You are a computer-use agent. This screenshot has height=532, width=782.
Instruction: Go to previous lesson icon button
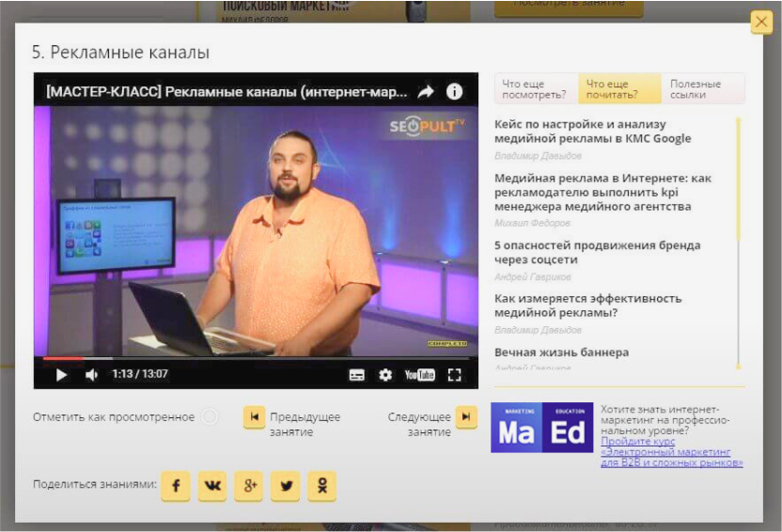tap(255, 417)
